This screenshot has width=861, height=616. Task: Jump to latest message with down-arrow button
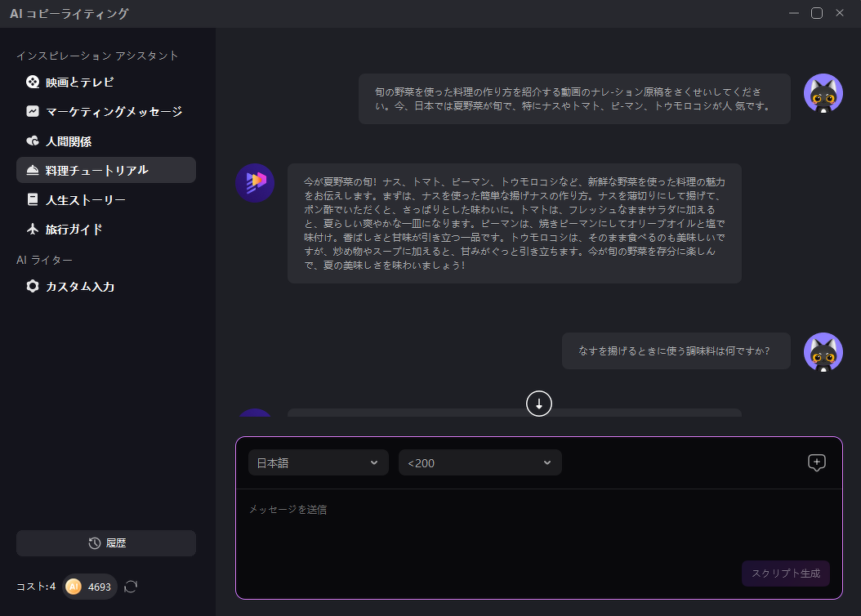pos(538,404)
